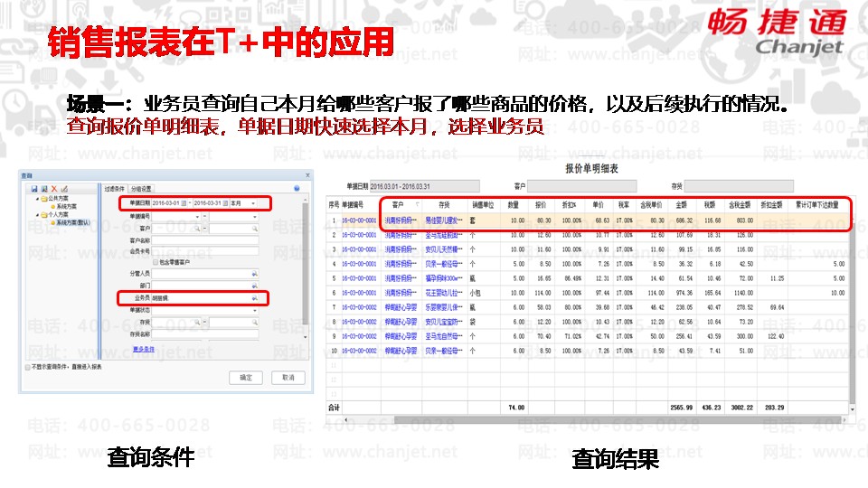Image resolution: width=868 pixels, height=488 pixels.
Task: Click the 确定 button
Action: pos(246,378)
